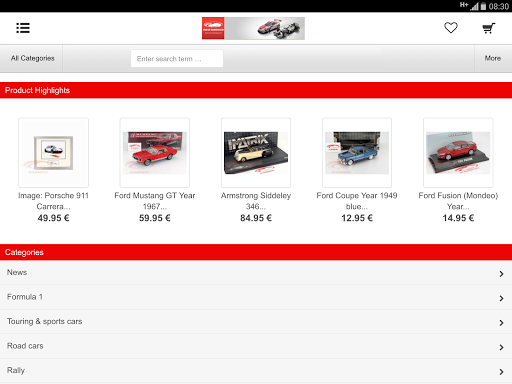
Task: View the Ford Fusion (Mondeo) thumbnail
Action: click(x=458, y=152)
